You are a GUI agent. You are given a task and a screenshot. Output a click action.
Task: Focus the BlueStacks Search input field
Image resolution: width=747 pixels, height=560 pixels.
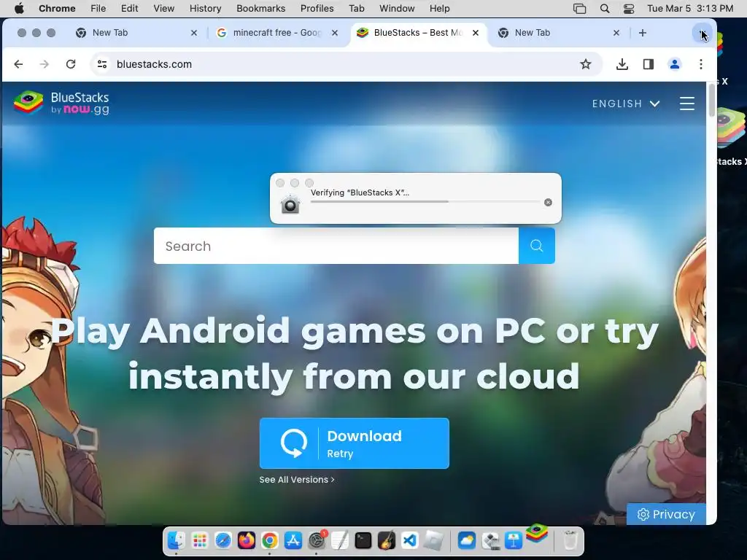[336, 246]
